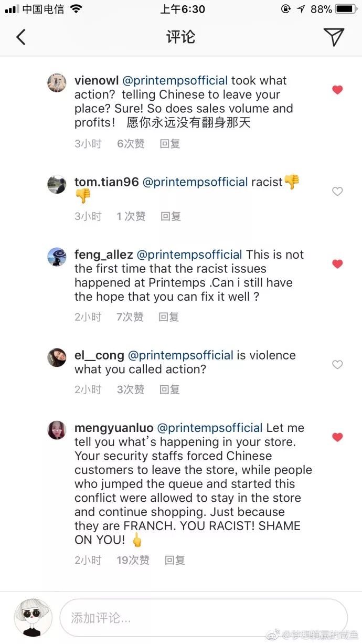362x644 pixels.
Task: View likes on mengyuanluo's comment
Action: [133, 560]
